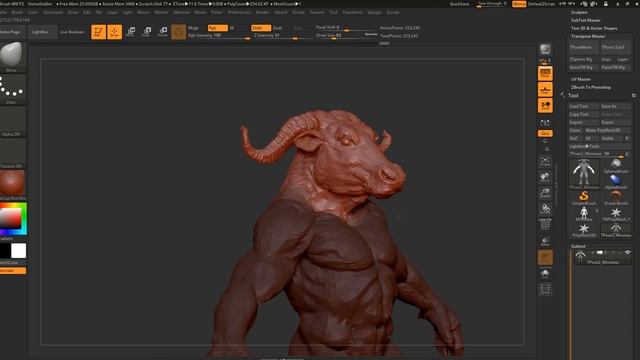
Task: Open the Document menu
Action: click(x=53, y=12)
